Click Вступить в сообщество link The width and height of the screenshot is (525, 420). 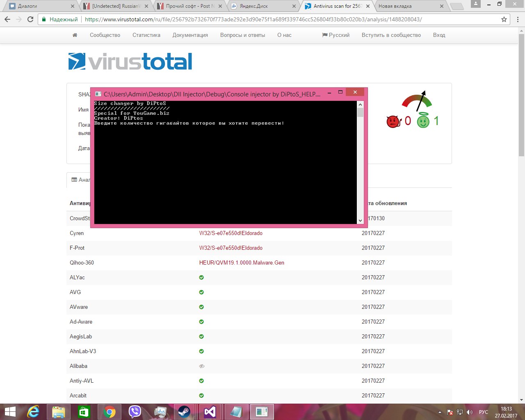(391, 35)
